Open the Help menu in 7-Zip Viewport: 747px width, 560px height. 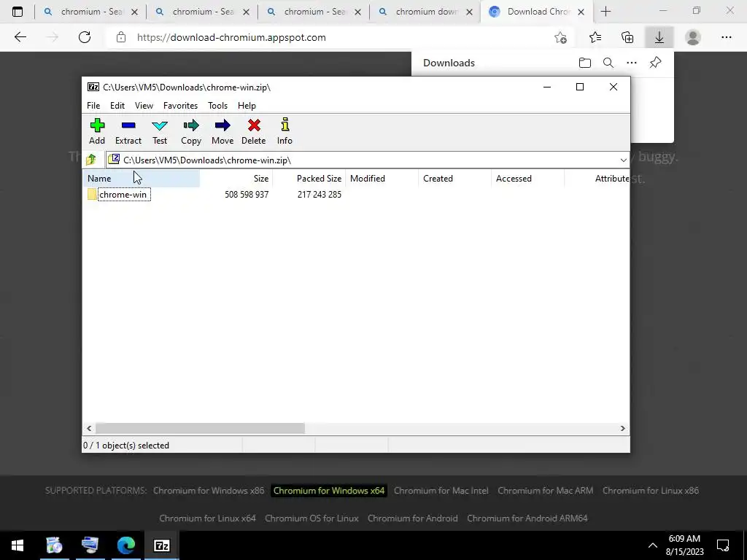point(247,106)
